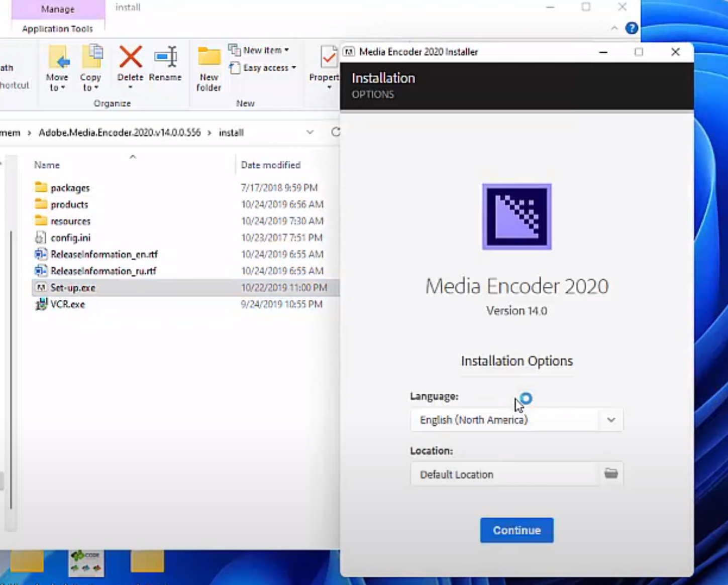The width and height of the screenshot is (728, 585).
Task: Close the Media Encoder installer window
Action: [675, 52]
